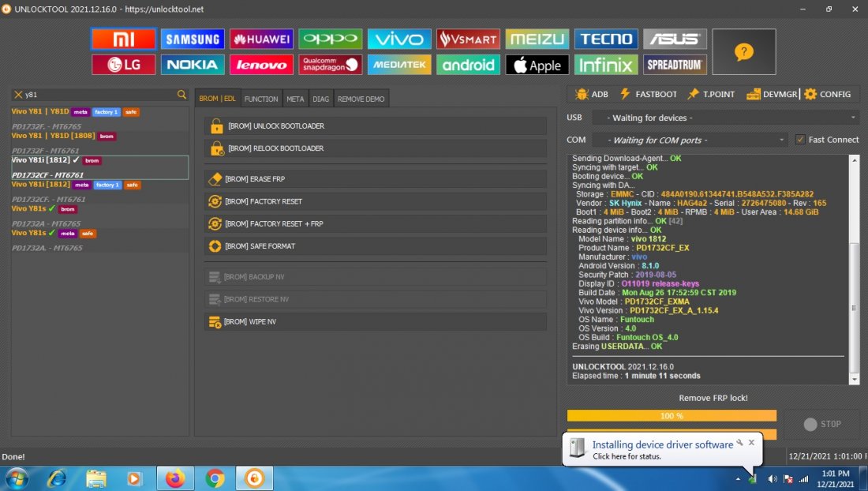Open Firefox from the taskbar

pyautogui.click(x=175, y=478)
